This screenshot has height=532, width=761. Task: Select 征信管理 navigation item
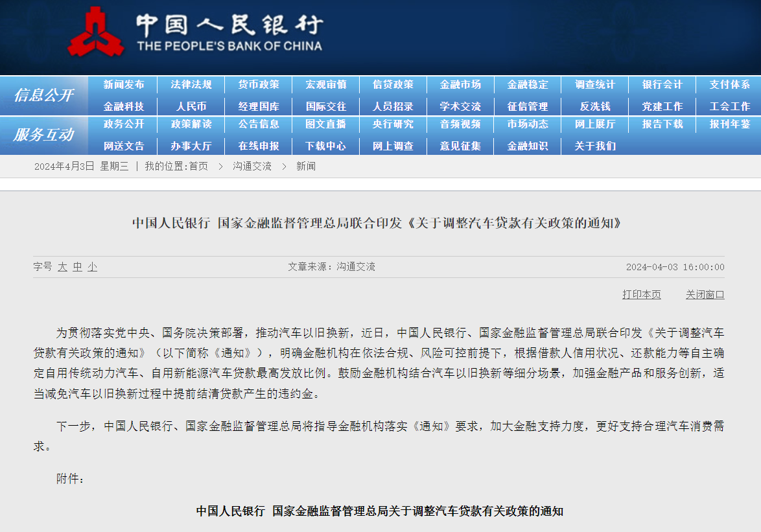point(528,107)
